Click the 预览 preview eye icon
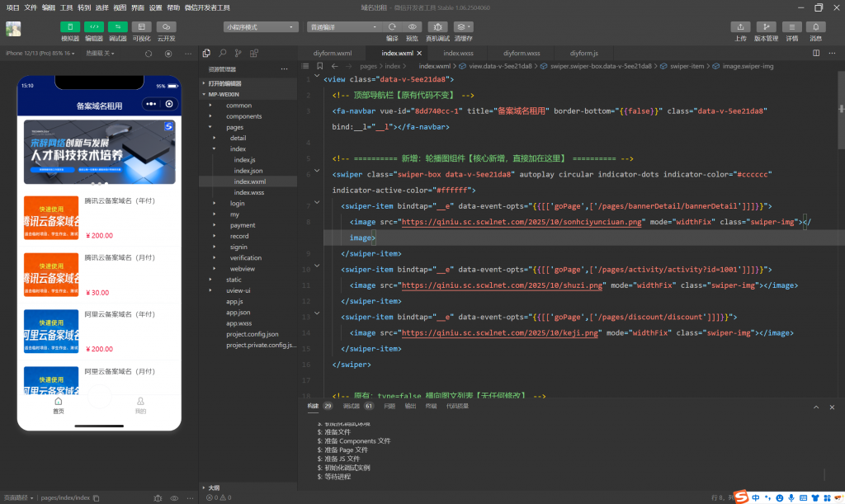Image resolution: width=845 pixels, height=504 pixels. pyautogui.click(x=413, y=27)
